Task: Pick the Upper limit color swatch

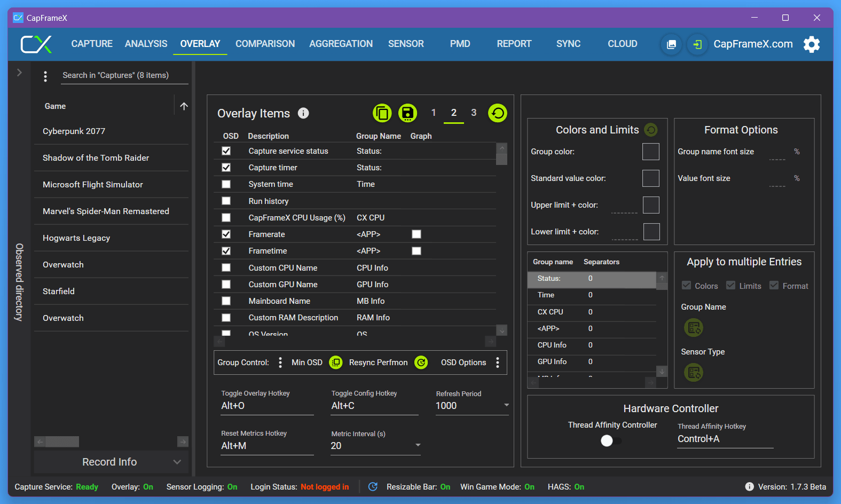Action: [651, 205]
